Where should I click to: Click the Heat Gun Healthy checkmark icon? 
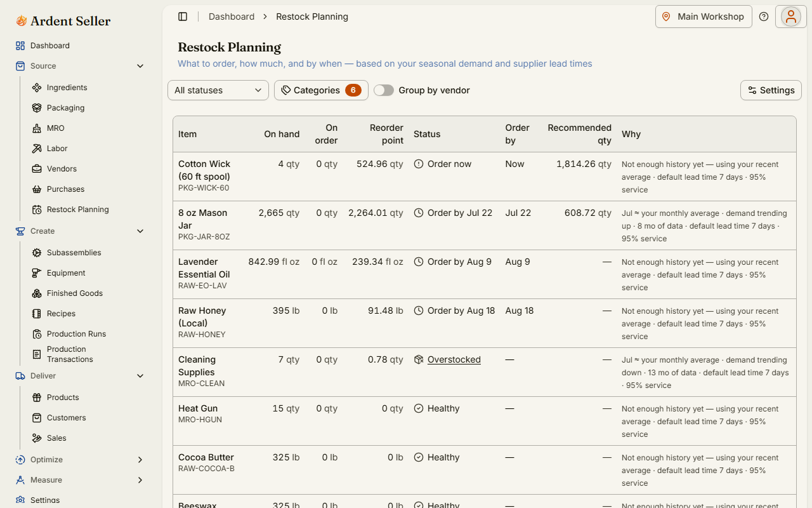tap(419, 408)
